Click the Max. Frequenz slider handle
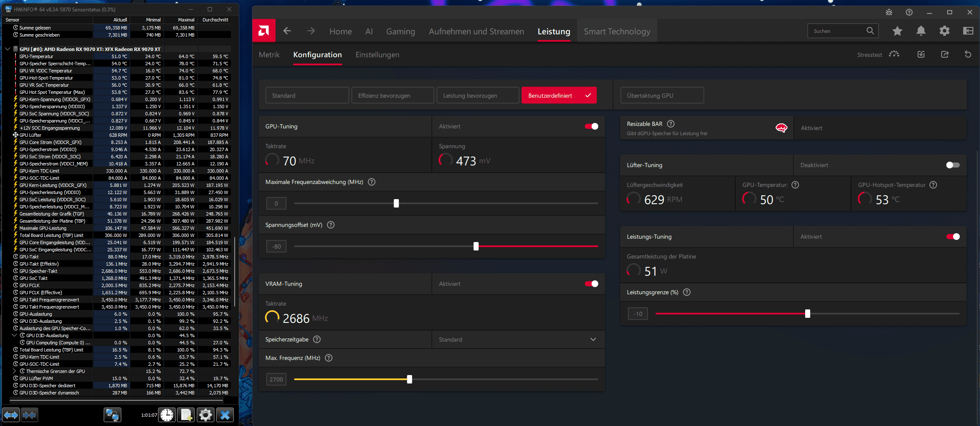980x426 pixels. click(410, 379)
